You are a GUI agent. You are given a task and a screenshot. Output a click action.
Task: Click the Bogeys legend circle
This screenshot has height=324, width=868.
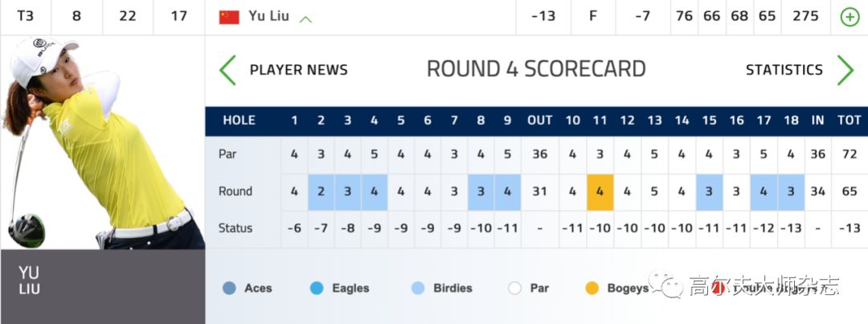(592, 288)
